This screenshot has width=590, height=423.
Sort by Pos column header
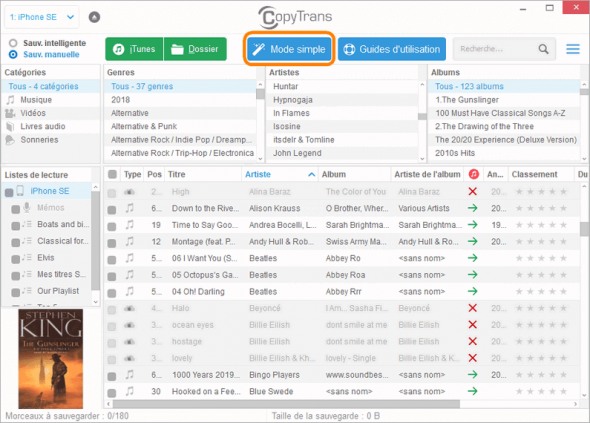tap(154, 174)
